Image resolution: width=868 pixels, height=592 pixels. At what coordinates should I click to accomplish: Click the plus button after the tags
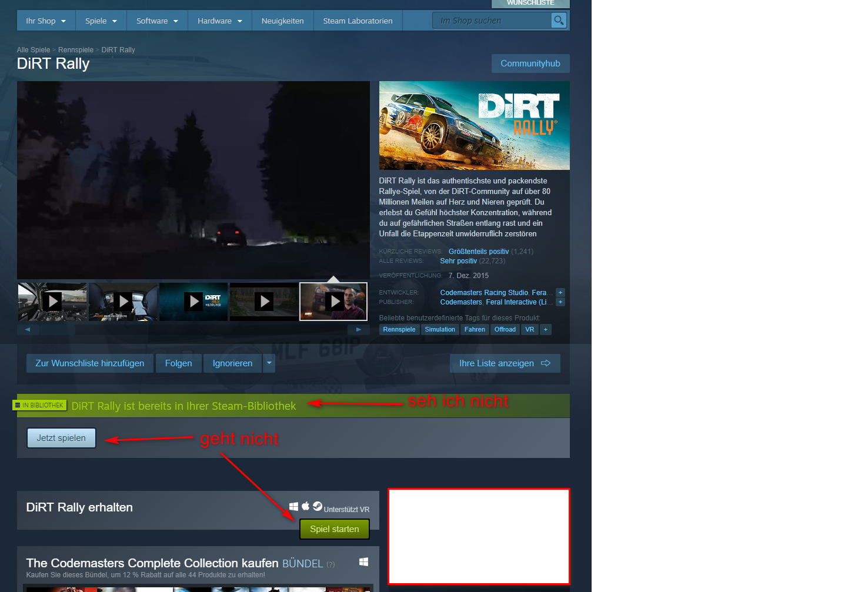(546, 330)
